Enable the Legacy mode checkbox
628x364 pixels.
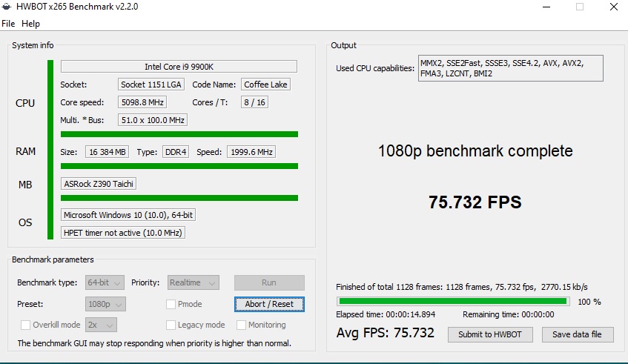pos(171,325)
